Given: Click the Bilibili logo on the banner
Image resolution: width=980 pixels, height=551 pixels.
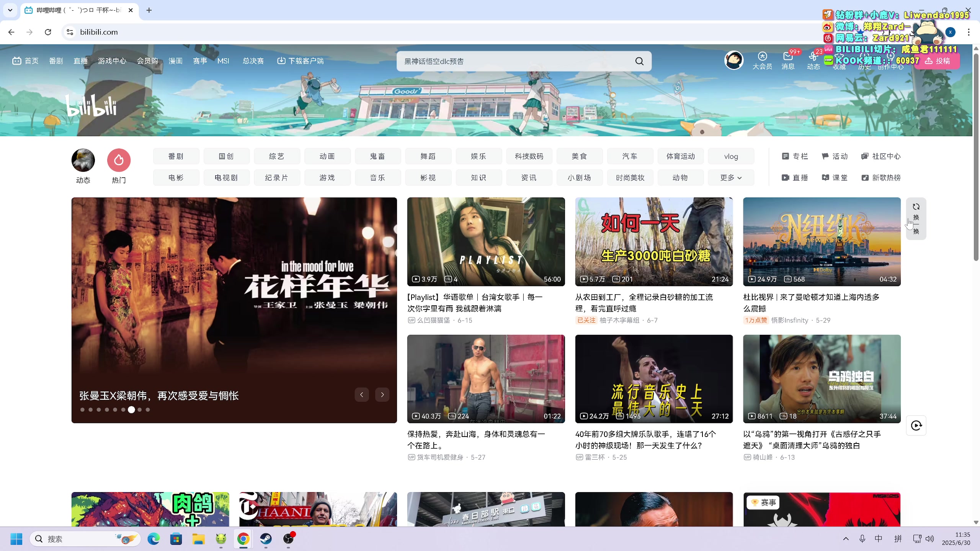Looking at the screenshot, I should point(91,105).
